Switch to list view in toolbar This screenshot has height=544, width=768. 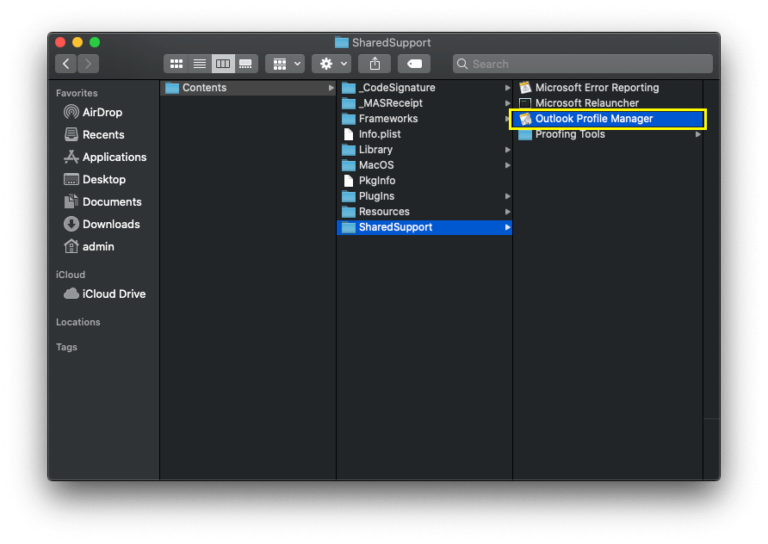coord(199,64)
